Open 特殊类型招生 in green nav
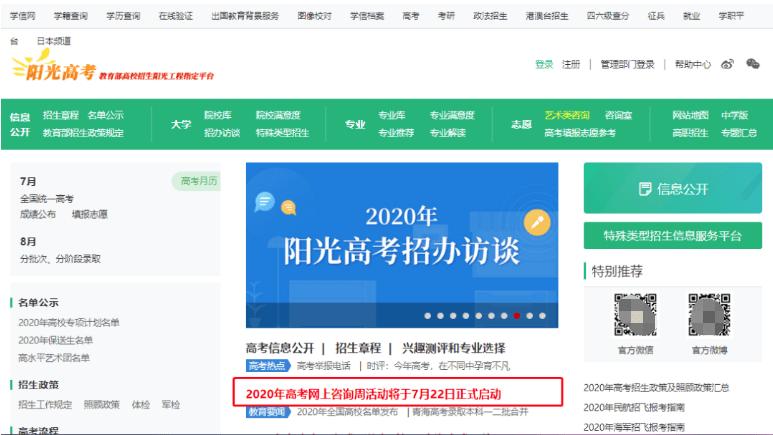The height and width of the screenshot is (435, 773). click(282, 133)
